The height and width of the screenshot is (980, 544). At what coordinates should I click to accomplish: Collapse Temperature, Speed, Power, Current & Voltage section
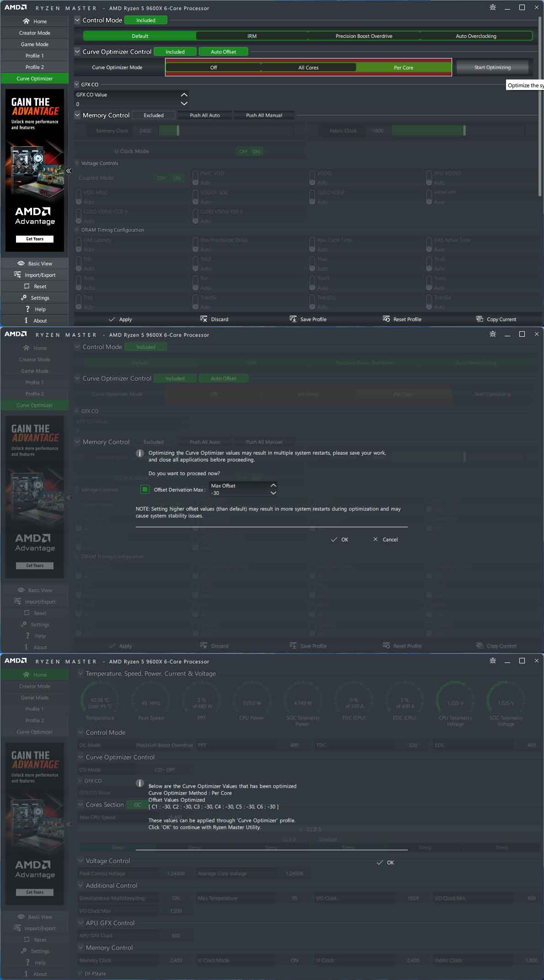click(x=80, y=673)
